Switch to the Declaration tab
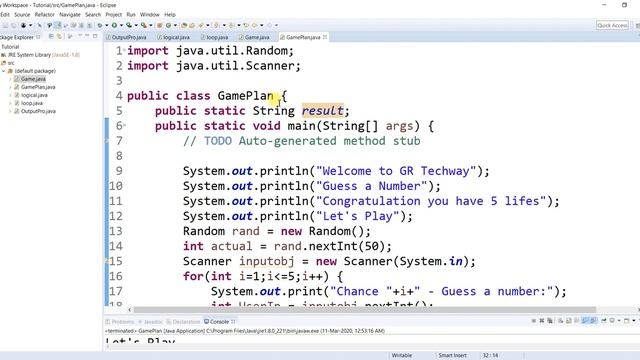The image size is (640, 360). (x=183, y=322)
